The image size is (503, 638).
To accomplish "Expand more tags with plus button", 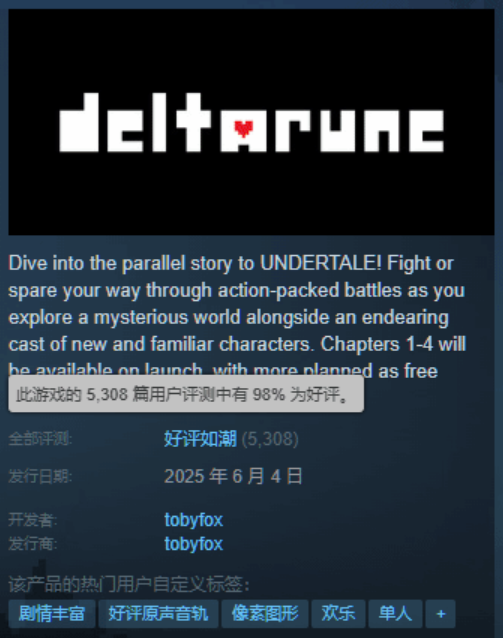I will pyautogui.click(x=440, y=614).
